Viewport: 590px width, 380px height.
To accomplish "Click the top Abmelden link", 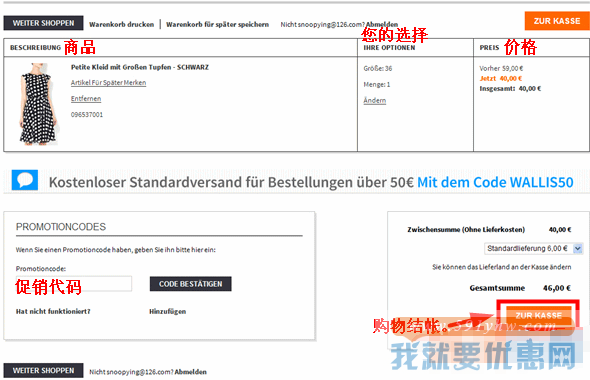I will click(x=382, y=24).
